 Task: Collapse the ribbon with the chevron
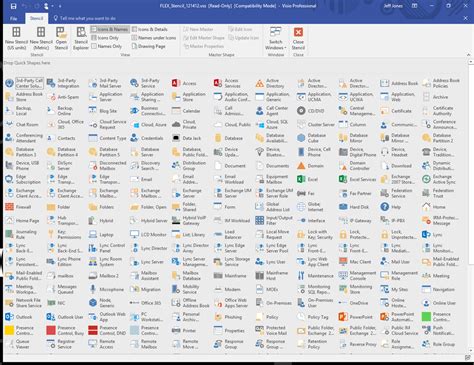[468, 55]
